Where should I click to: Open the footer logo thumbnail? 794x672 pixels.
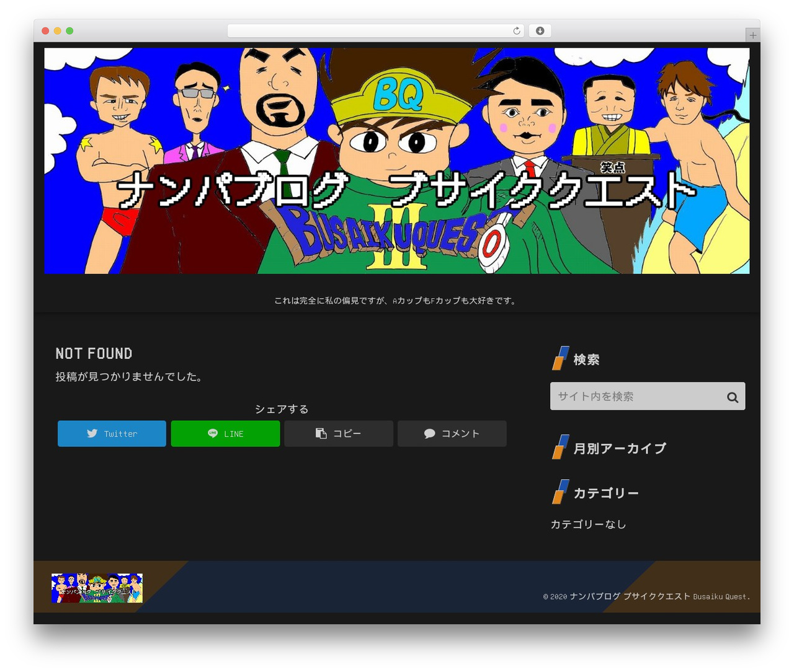pyautogui.click(x=97, y=588)
